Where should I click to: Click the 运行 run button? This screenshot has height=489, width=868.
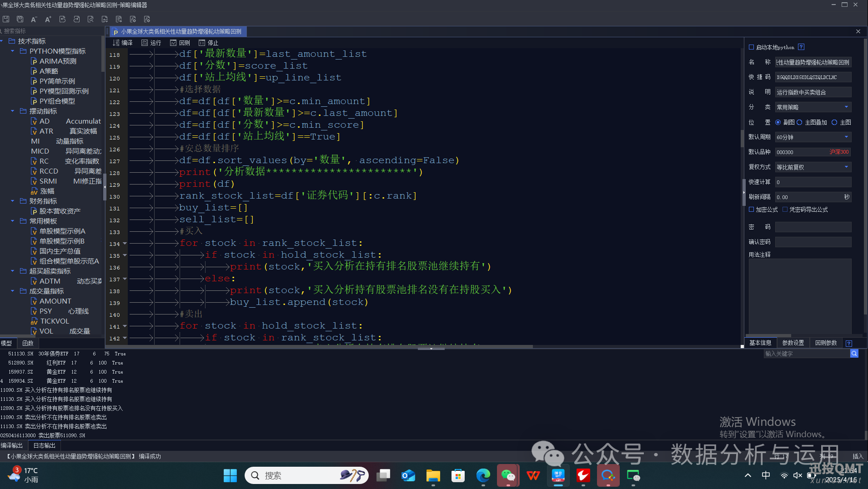pos(151,43)
